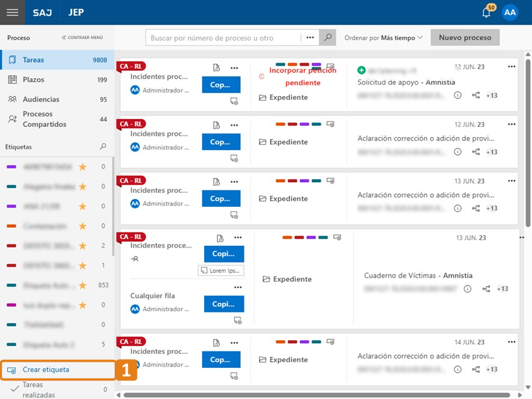This screenshot has height=399, width=532.
Task: Search labels with Etiquetas magnifier icon
Action: coord(103,147)
